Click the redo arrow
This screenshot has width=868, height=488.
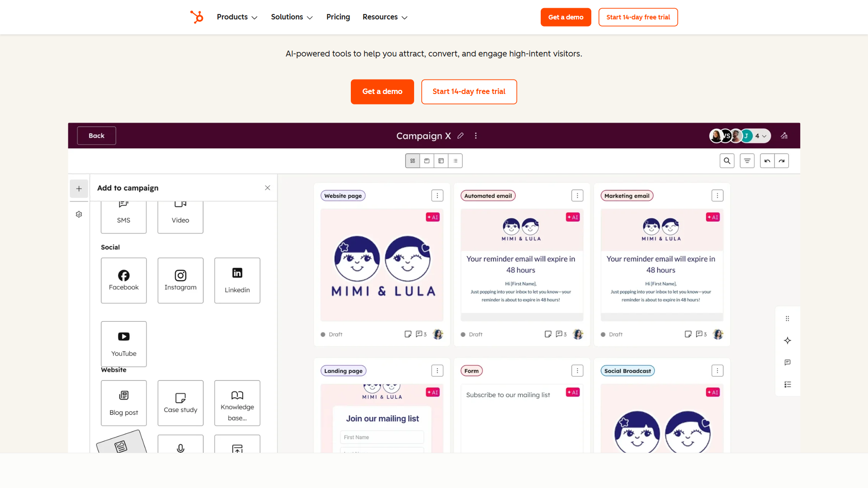(782, 161)
